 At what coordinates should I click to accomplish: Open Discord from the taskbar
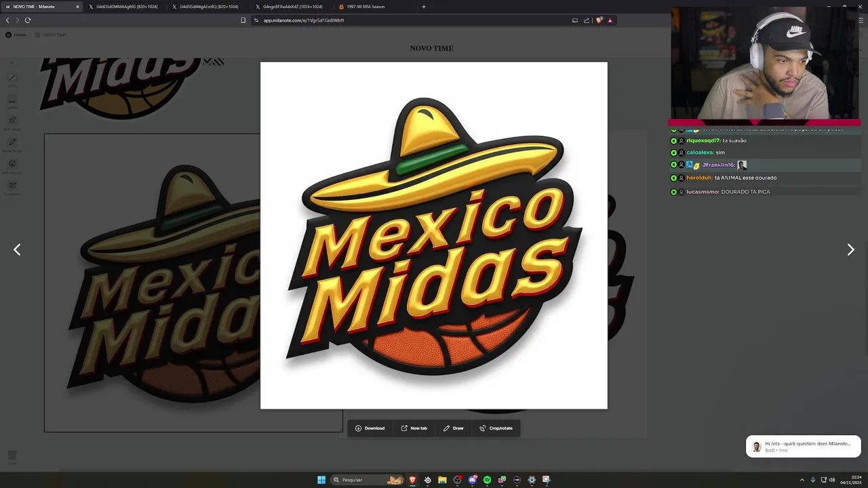473,480
